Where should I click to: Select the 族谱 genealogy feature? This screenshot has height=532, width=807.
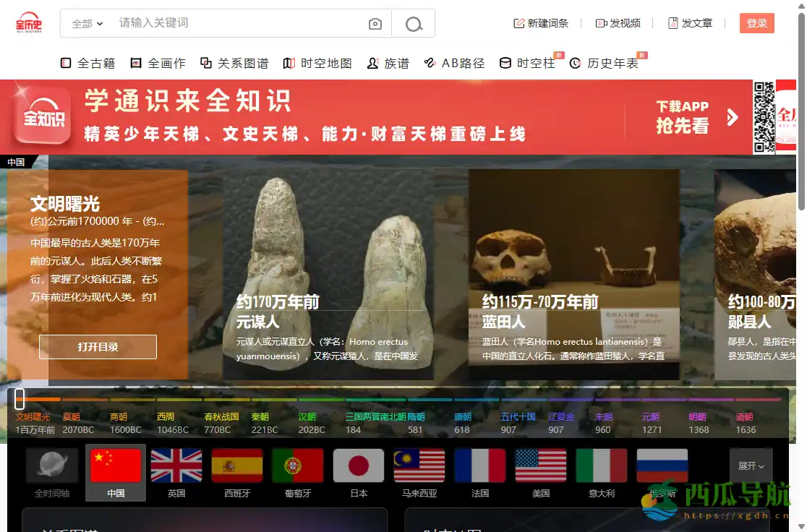(388, 63)
